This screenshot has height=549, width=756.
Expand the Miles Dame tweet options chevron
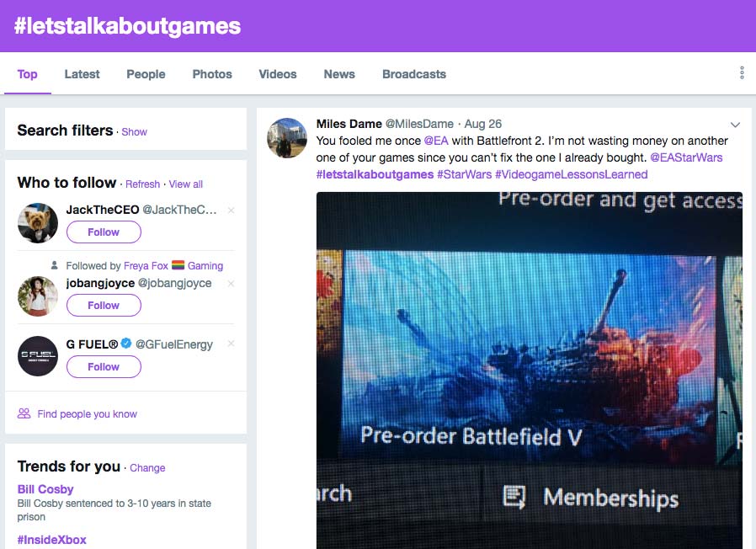click(x=735, y=125)
